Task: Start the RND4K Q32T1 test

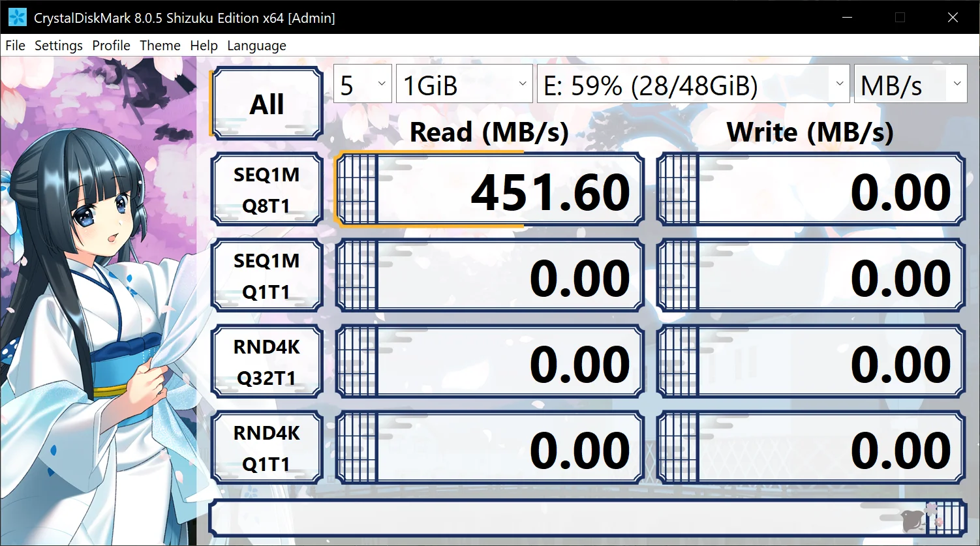Action: click(x=267, y=362)
